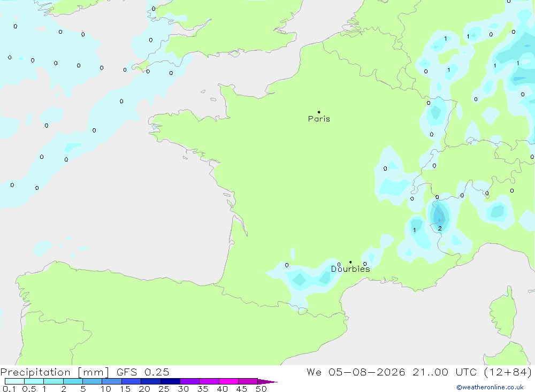
Task: Click the '45' legend scale label
Action: coord(242,389)
